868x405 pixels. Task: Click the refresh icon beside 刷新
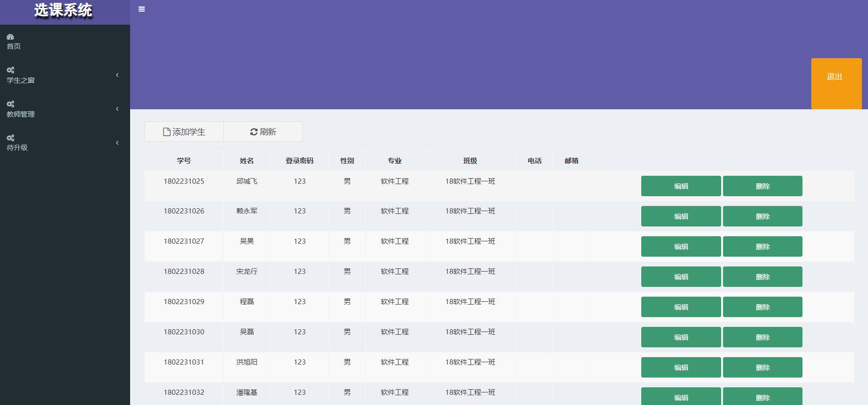(x=254, y=132)
